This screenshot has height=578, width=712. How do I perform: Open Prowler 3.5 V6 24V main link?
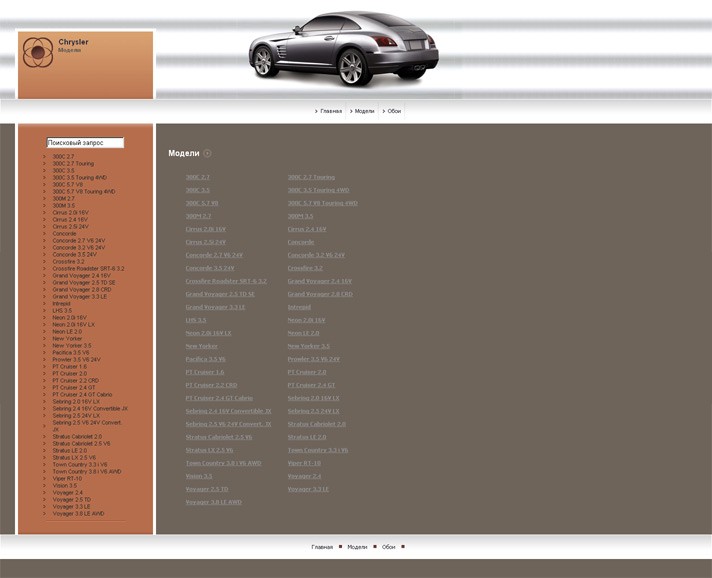point(314,360)
